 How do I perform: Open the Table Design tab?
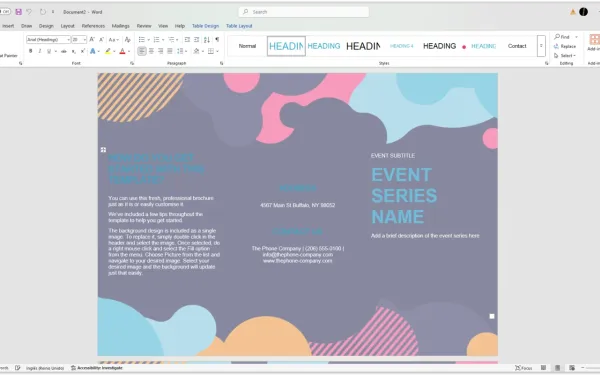pyautogui.click(x=205, y=26)
